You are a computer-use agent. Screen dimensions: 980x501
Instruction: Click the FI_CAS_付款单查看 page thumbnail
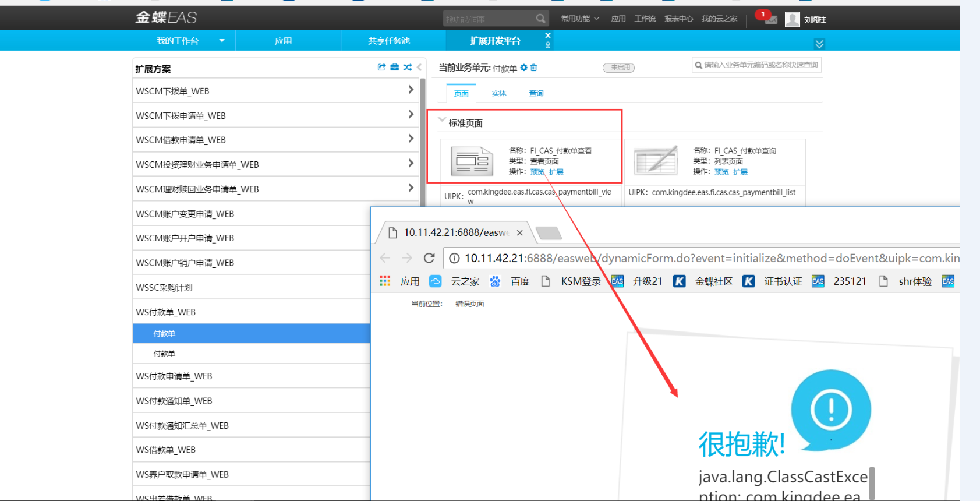coord(472,161)
